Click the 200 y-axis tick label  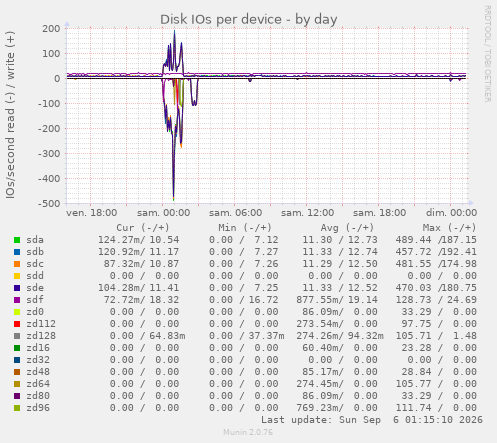tap(51, 29)
